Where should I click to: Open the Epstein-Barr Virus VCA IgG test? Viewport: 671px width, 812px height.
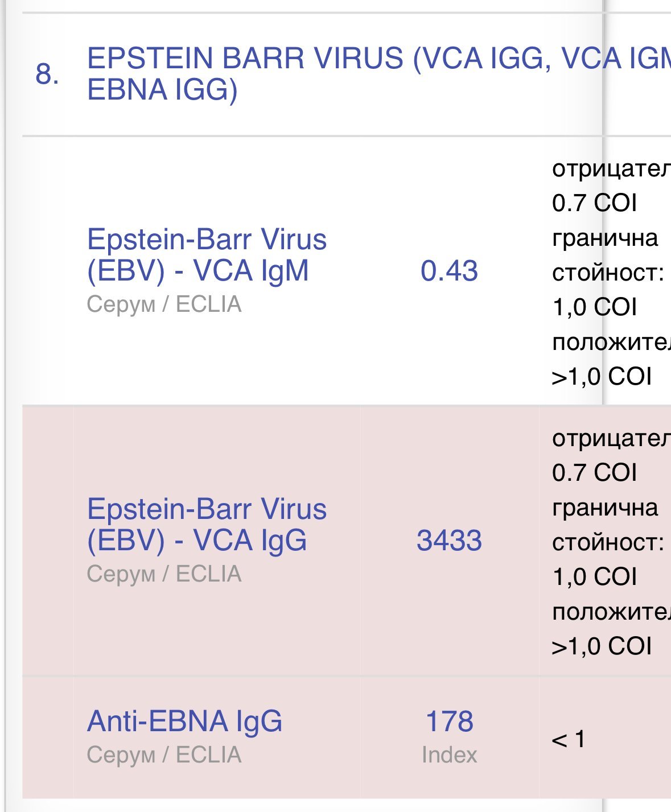tap(207, 524)
